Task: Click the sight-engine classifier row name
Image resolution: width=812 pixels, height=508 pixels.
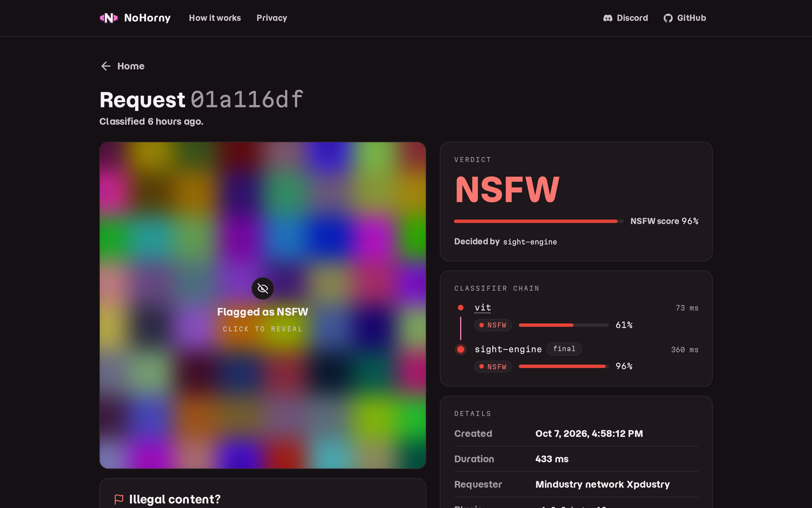Action: pyautogui.click(x=508, y=349)
